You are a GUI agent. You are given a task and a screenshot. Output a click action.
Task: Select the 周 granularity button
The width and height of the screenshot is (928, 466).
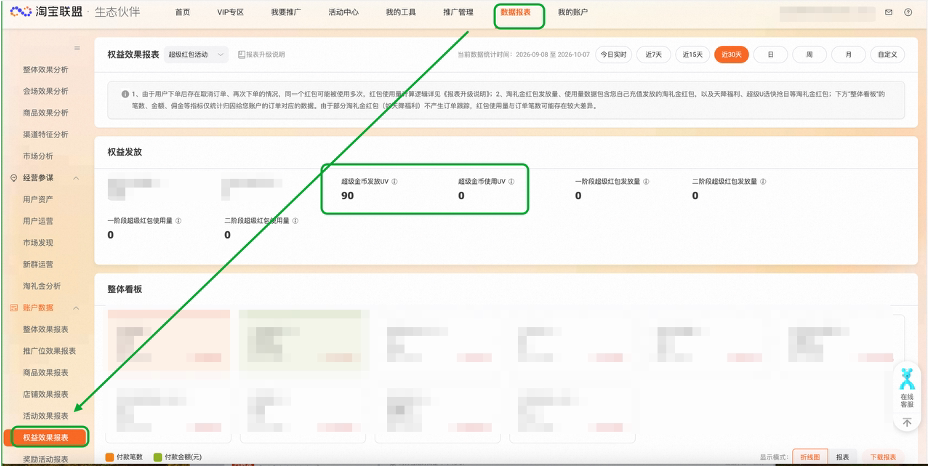[x=810, y=54]
